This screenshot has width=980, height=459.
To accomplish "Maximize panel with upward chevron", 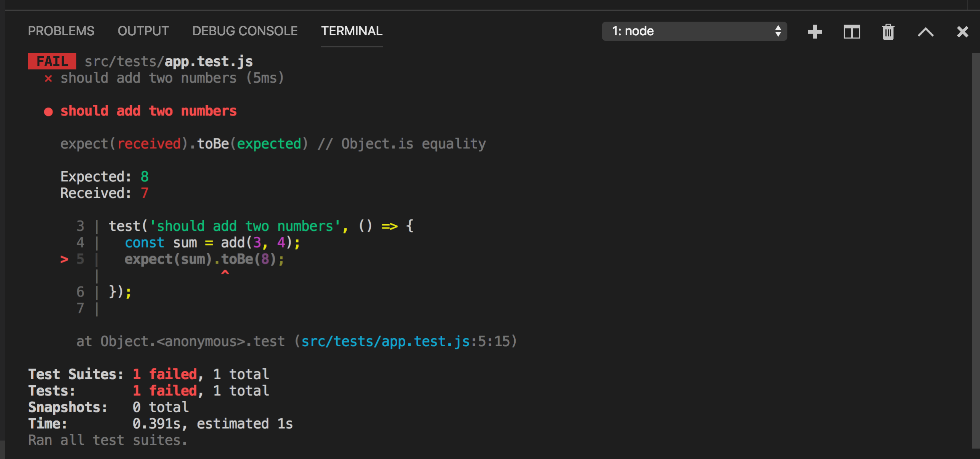I will 925,32.
